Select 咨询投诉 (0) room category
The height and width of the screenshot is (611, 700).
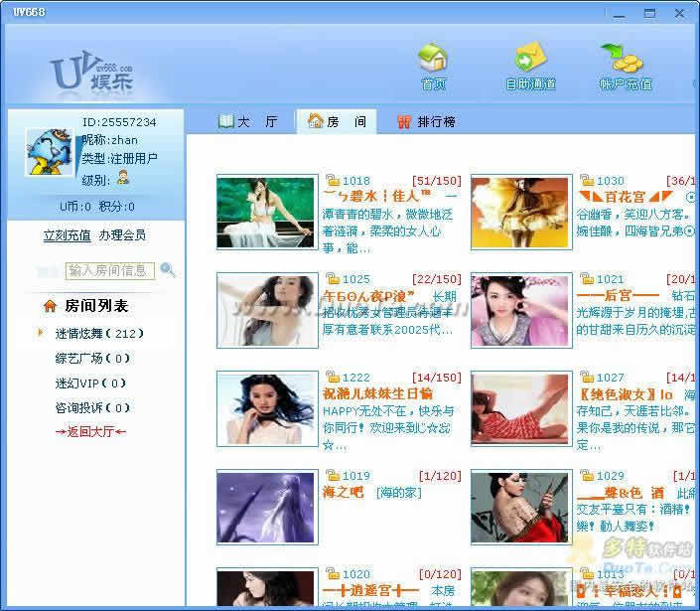point(92,407)
